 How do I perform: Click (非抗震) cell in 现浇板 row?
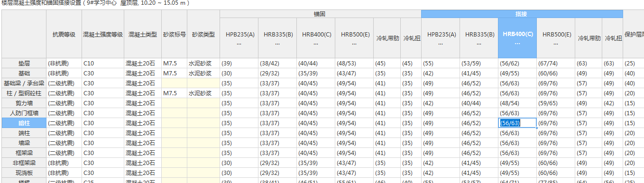tap(64, 173)
